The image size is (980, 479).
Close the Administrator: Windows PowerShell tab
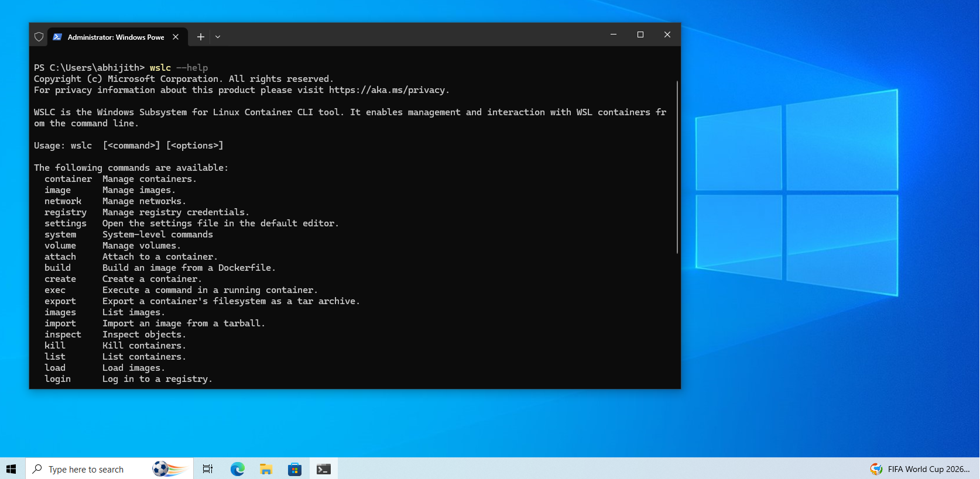176,37
